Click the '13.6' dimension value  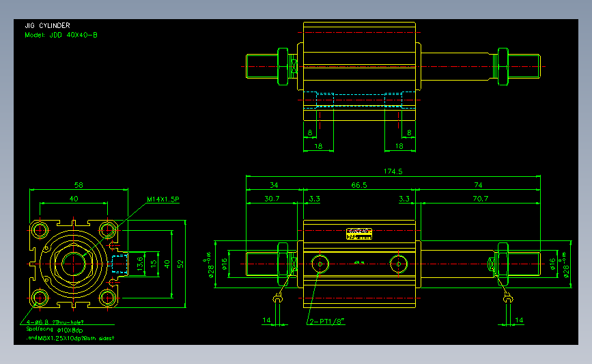(140, 264)
